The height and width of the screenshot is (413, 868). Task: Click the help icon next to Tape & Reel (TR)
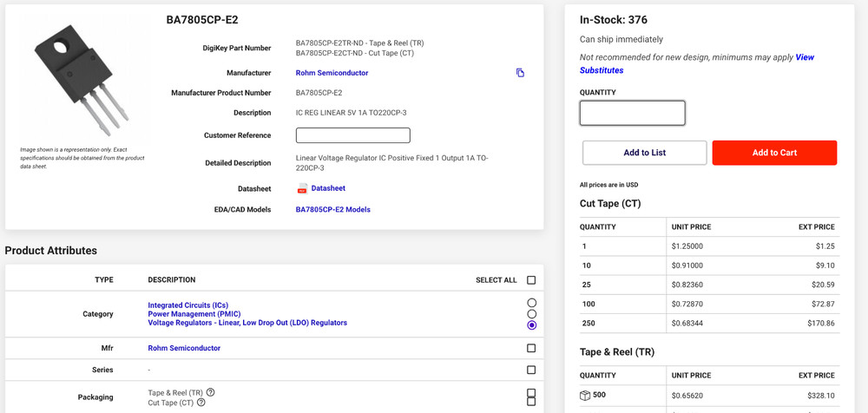210,392
